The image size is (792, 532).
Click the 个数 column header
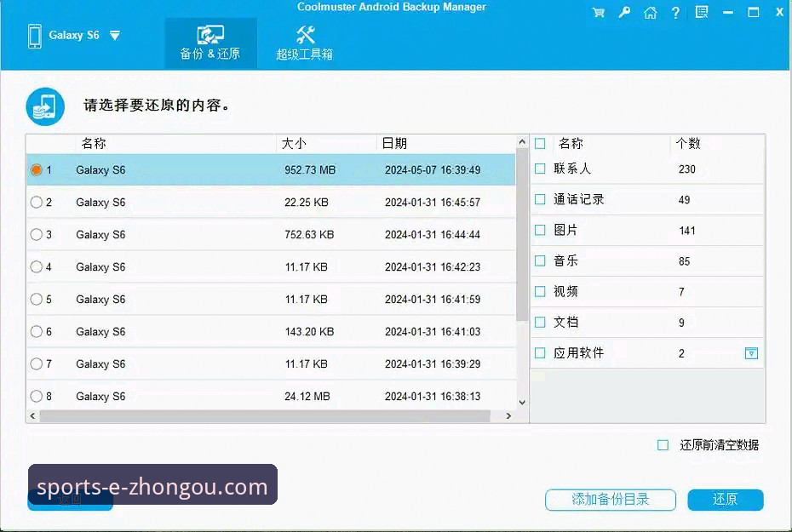click(717, 144)
